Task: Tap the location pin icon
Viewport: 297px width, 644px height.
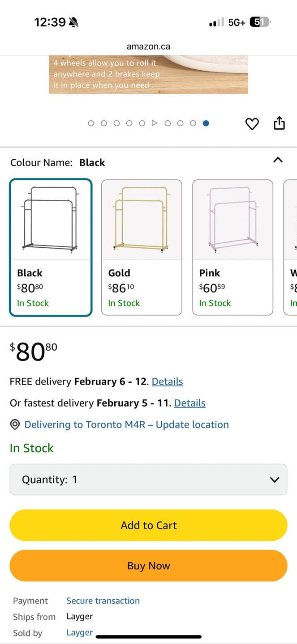Action: coord(15,425)
